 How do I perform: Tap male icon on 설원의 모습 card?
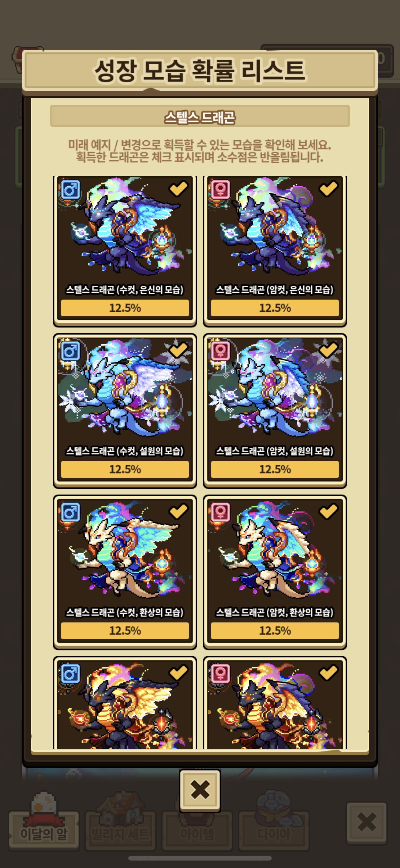[70, 351]
